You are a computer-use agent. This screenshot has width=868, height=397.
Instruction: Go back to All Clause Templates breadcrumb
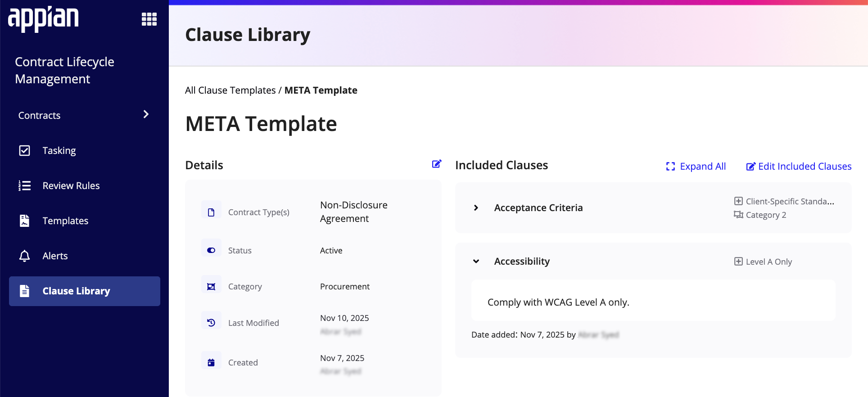(231, 90)
